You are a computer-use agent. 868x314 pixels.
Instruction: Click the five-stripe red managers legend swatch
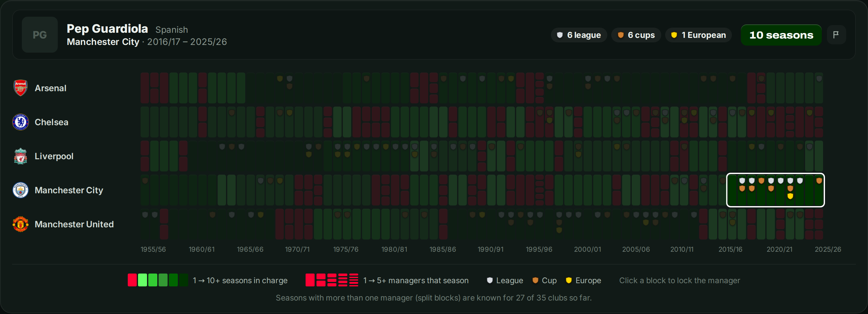pos(353,280)
